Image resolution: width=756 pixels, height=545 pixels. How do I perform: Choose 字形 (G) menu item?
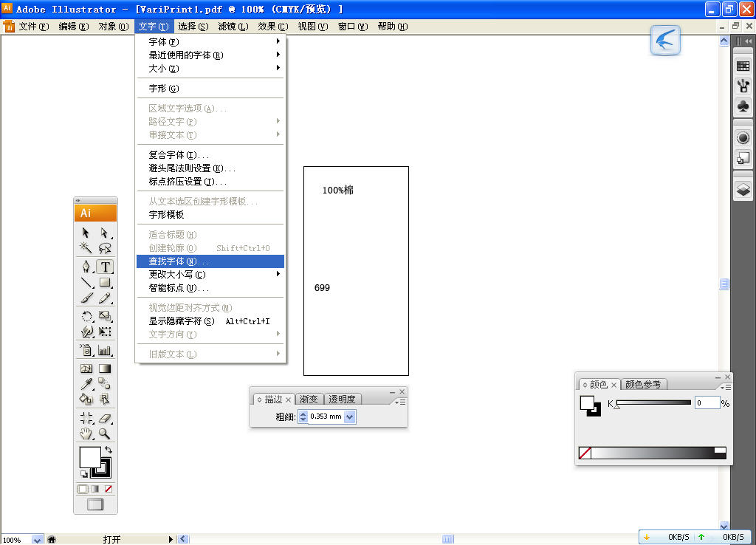point(210,89)
